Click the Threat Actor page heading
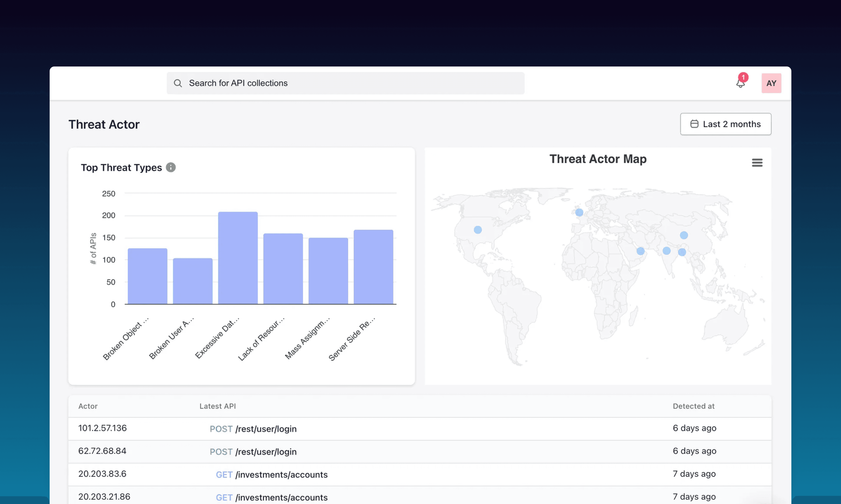Screen dimensions: 841x504 point(104,124)
